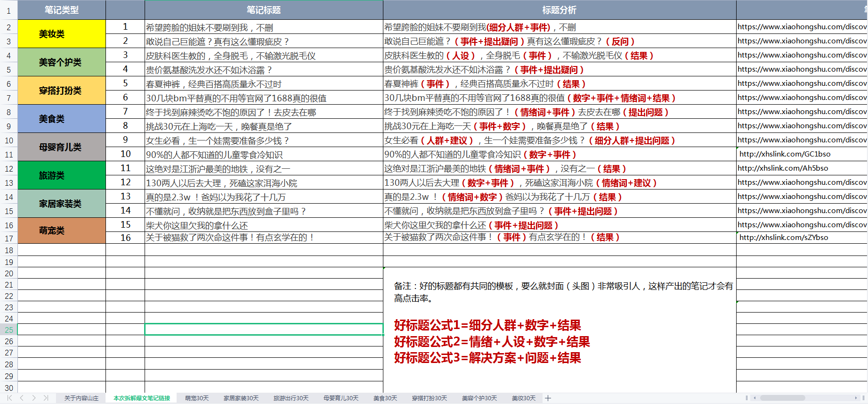This screenshot has height=404, width=868.
Task: Select the green 美容个护类 category cell
Action: [x=62, y=62]
